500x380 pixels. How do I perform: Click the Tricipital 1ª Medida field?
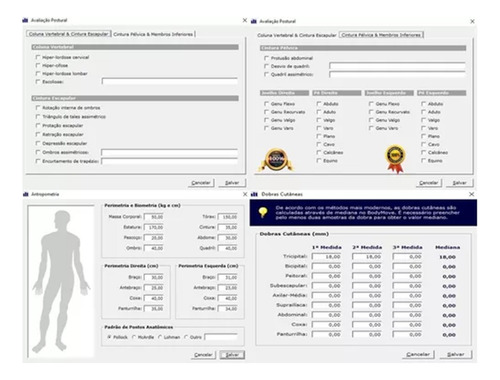[x=327, y=257]
